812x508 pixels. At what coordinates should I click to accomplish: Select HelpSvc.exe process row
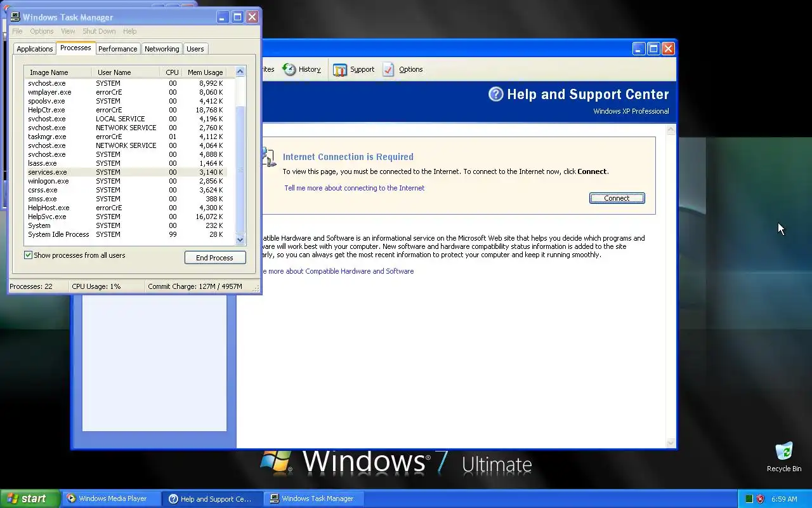126,217
